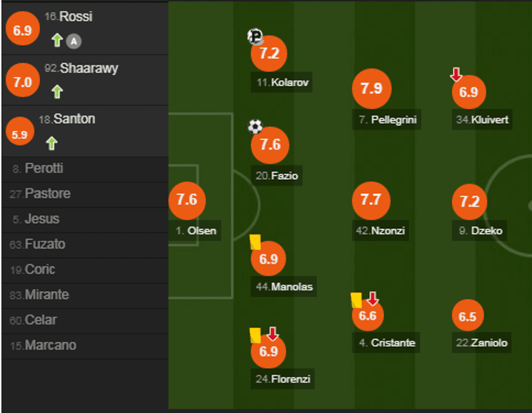Select Pastore in the bench list
Viewport: 532px width, 413px height.
pos(47,194)
